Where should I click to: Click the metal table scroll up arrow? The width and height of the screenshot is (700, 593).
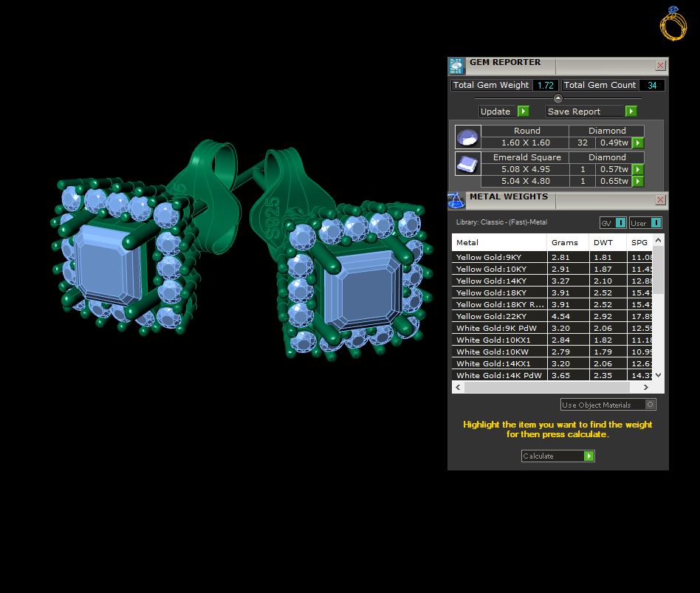tap(659, 240)
